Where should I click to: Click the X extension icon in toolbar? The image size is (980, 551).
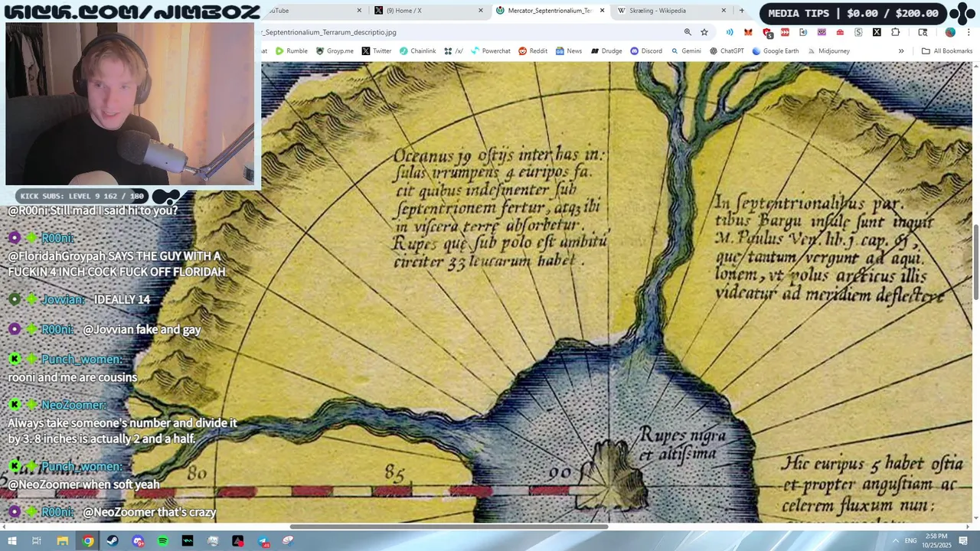click(x=877, y=32)
